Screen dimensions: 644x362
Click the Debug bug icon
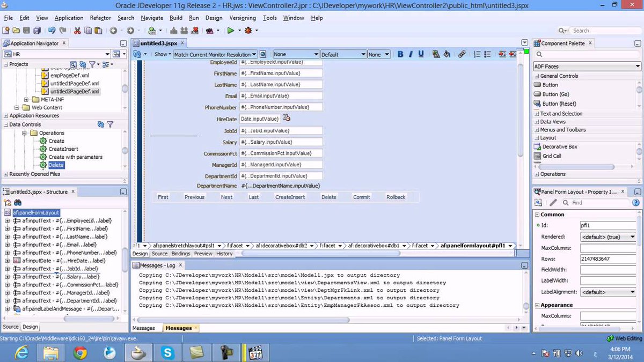coord(248,31)
